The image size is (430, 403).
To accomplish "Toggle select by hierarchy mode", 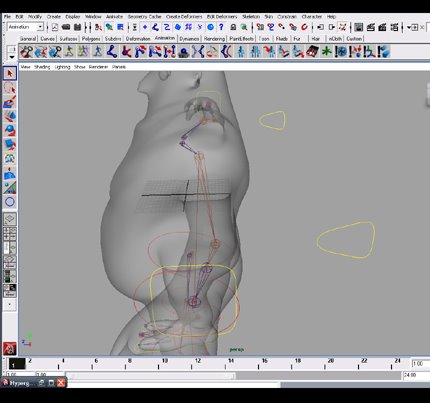I will coord(98,27).
